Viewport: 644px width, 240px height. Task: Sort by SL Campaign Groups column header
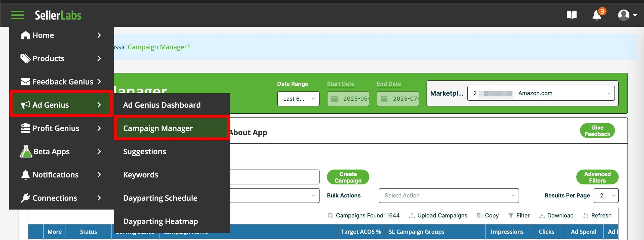[x=435, y=232]
